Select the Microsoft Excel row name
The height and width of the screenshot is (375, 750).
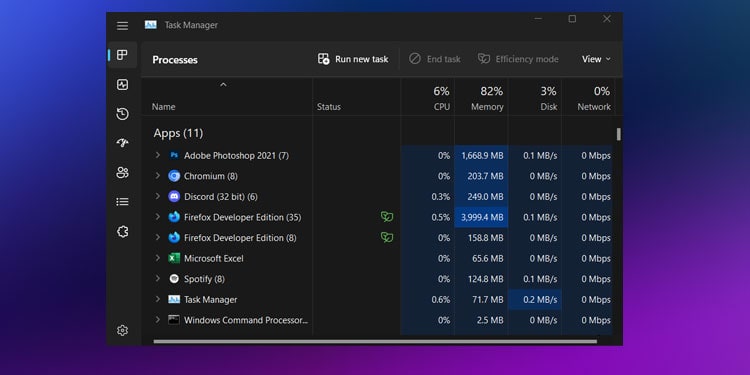214,258
